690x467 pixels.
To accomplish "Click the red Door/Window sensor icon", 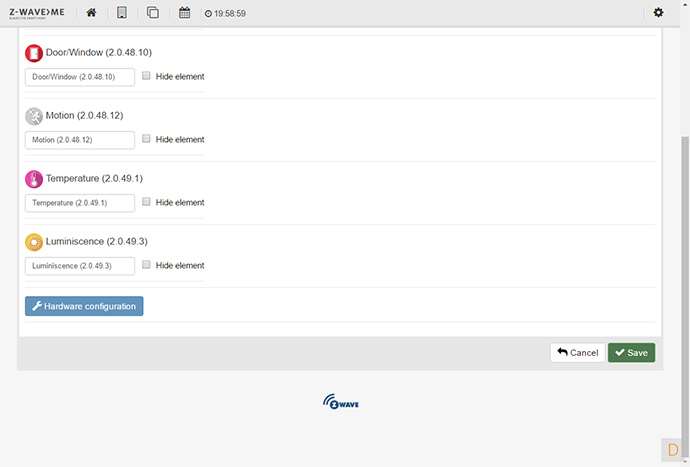I will pyautogui.click(x=34, y=53).
